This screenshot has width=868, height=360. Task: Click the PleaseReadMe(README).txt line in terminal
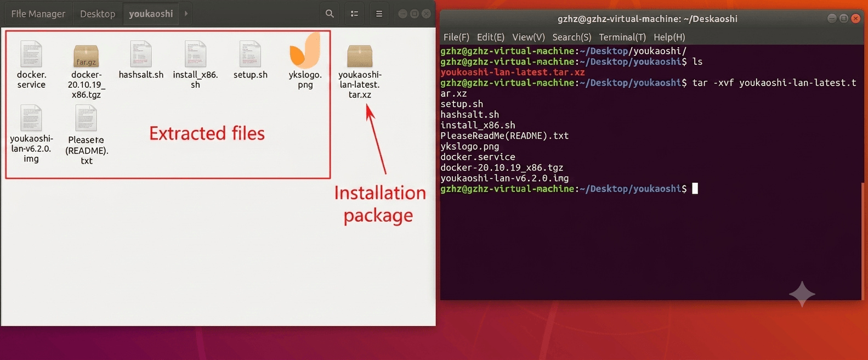coord(504,136)
